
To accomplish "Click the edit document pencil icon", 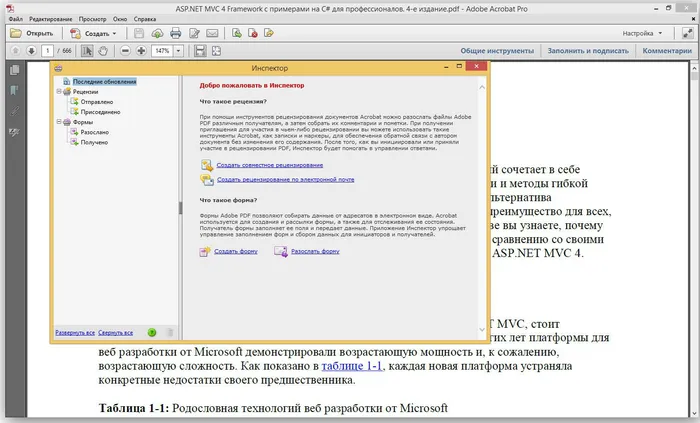I will (x=194, y=33).
